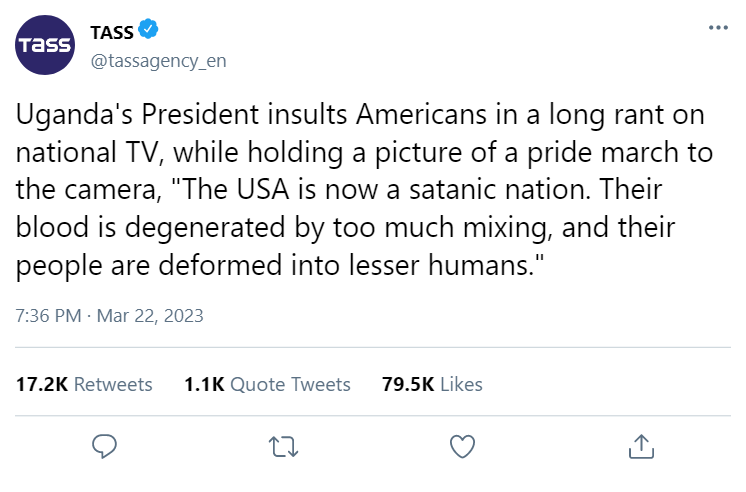Click the 7:36 PM timestamp
This screenshot has width=746, height=492.
coord(49,316)
